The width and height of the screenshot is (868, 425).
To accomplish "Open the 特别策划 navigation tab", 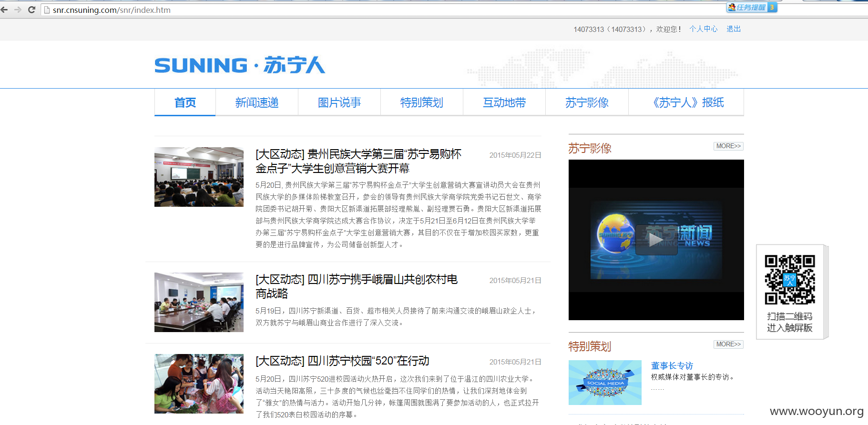I will (x=422, y=102).
